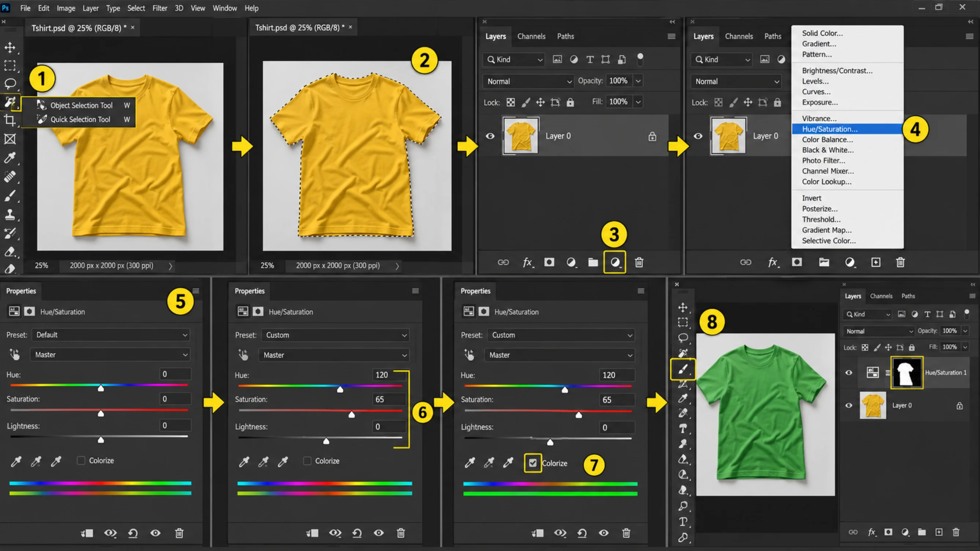
Task: Choose the Clone Stamp tool
Action: tap(10, 214)
